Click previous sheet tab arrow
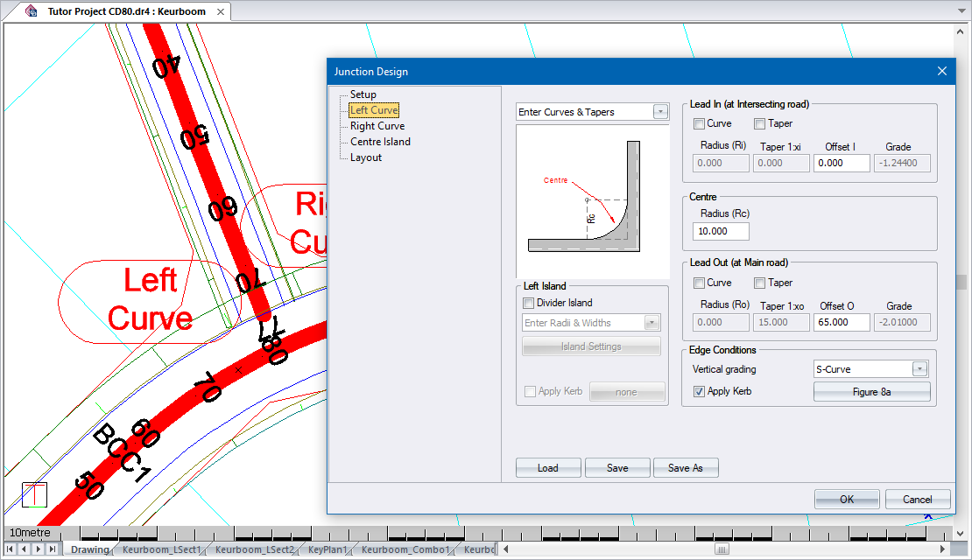The image size is (972, 560). (x=24, y=549)
